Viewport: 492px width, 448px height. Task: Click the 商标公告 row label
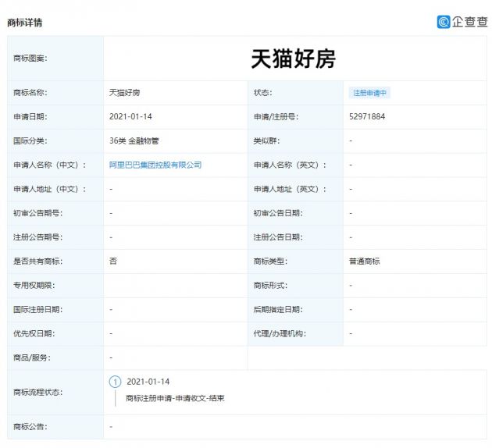tap(30, 427)
